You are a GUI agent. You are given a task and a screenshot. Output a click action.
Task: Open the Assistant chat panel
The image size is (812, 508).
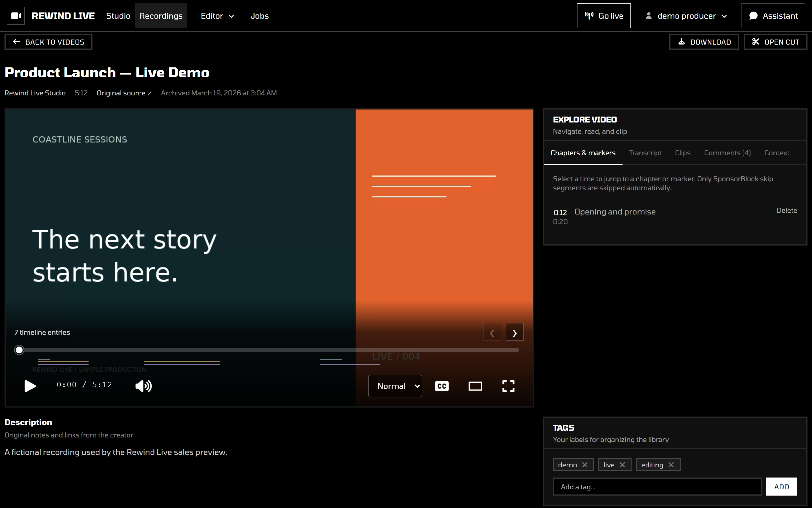[x=773, y=16]
